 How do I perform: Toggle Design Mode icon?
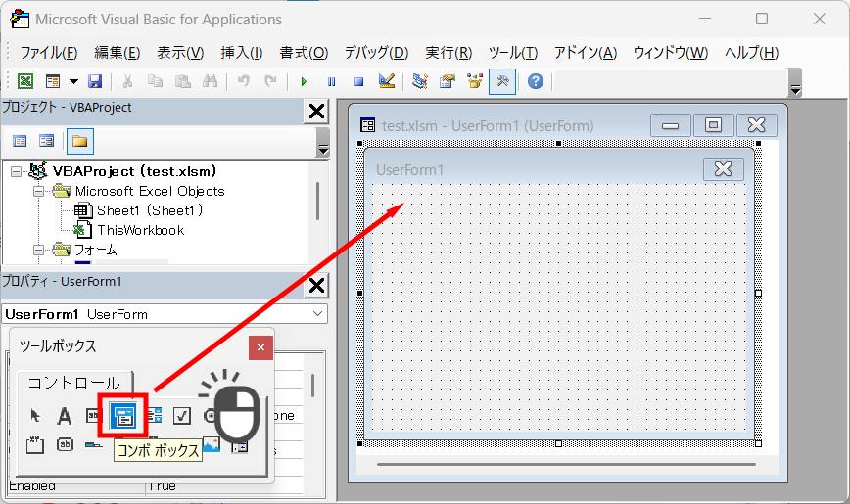(x=387, y=81)
